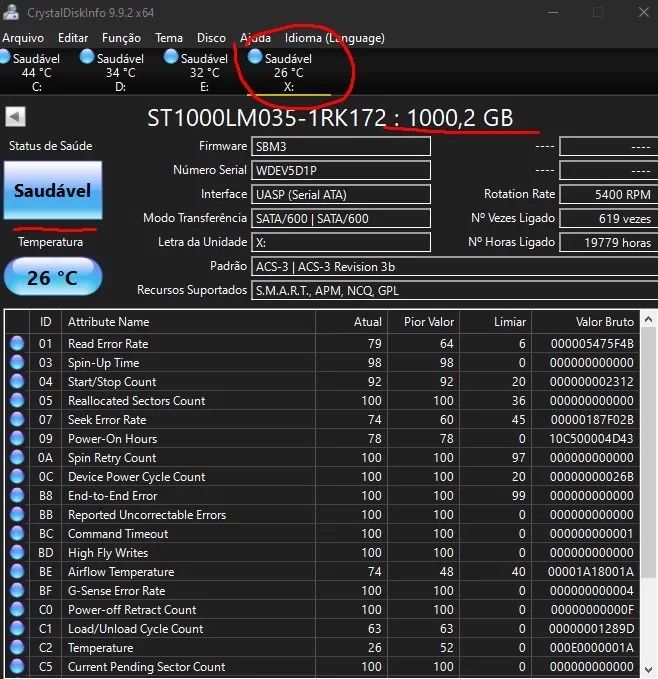The width and height of the screenshot is (658, 679).
Task: Click the Limiar column header
Action: [x=496, y=322]
